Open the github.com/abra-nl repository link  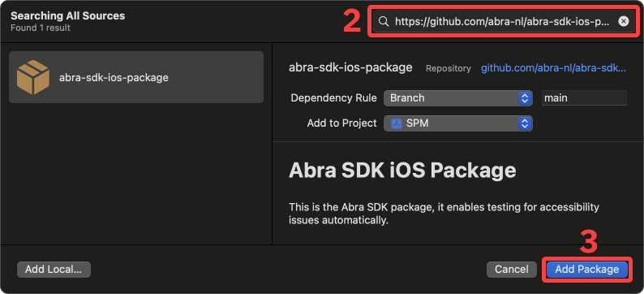point(553,68)
